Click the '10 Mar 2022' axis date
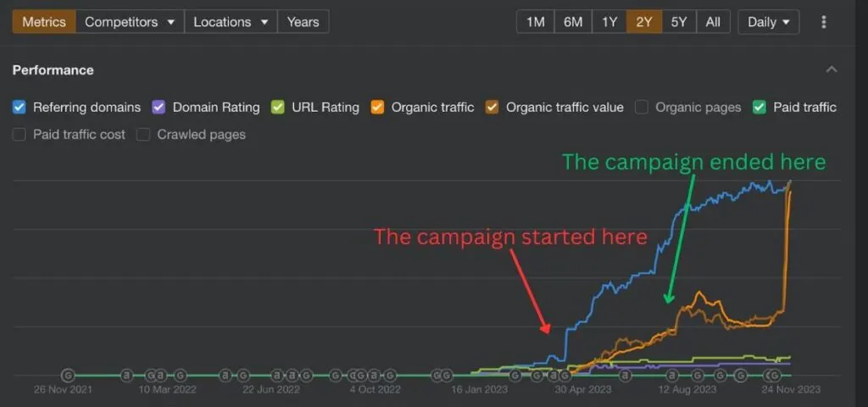Image resolution: width=868 pixels, height=407 pixels. pos(167,390)
